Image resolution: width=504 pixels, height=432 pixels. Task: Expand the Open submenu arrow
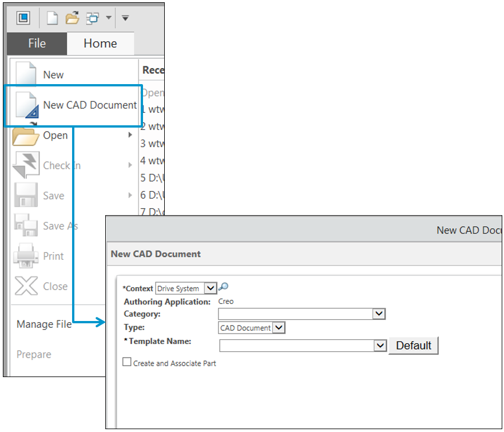tap(130, 135)
